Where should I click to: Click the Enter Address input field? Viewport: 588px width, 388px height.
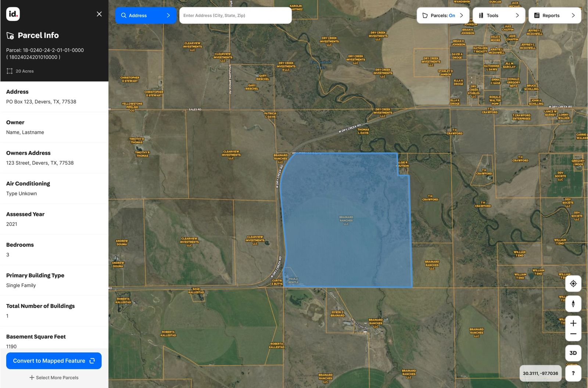235,15
